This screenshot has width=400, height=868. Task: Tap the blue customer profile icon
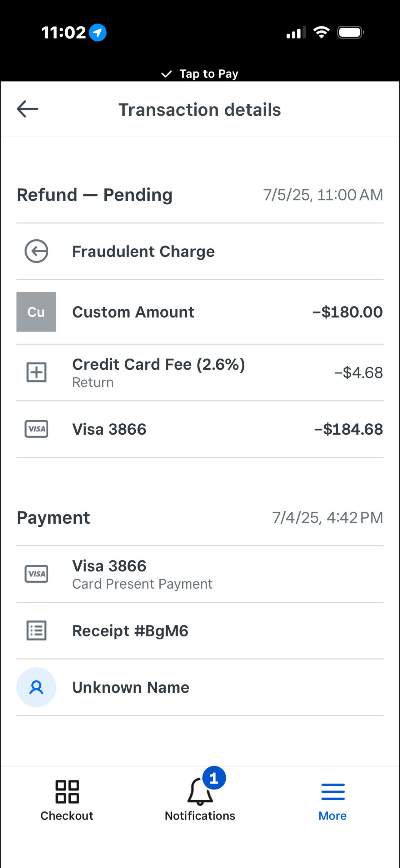[36, 687]
